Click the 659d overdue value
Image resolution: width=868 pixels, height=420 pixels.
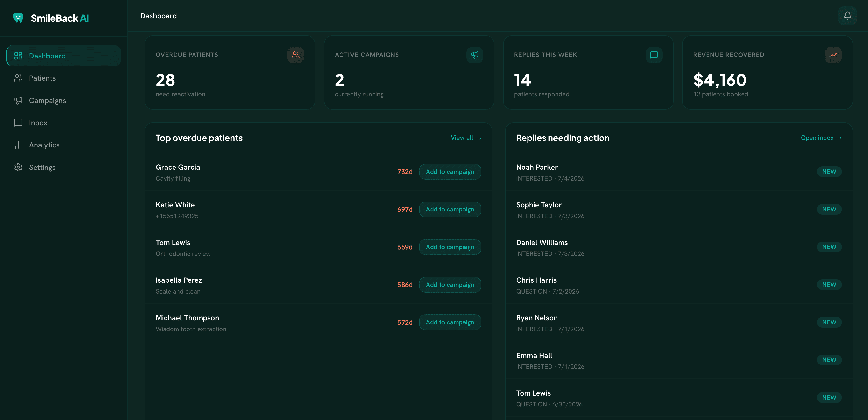(405, 247)
